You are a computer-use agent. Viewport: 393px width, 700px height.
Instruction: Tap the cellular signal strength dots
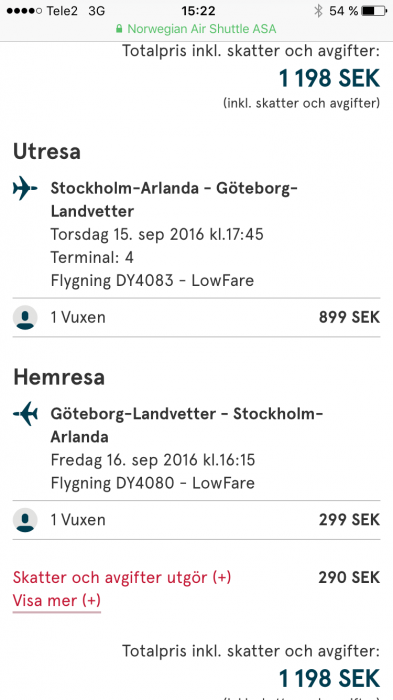point(24,11)
